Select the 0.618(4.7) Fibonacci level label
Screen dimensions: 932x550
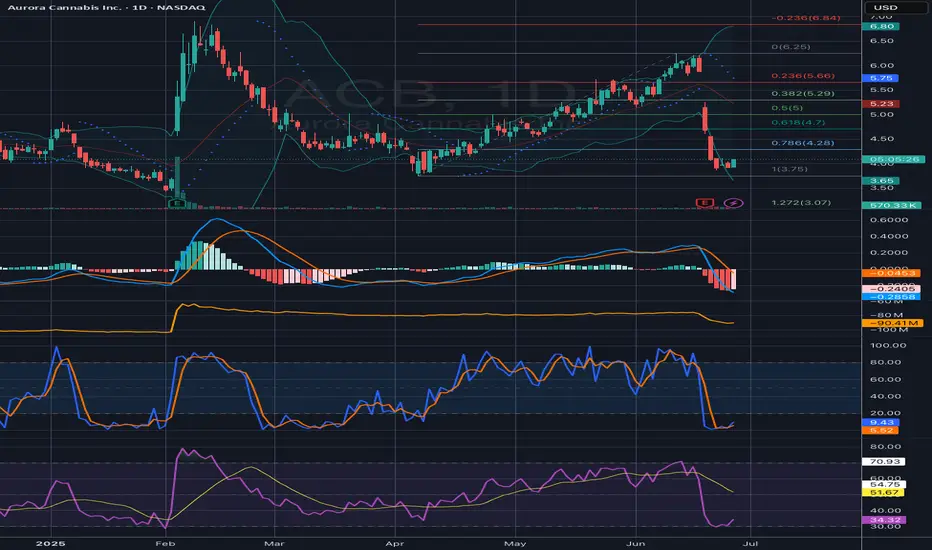798,122
